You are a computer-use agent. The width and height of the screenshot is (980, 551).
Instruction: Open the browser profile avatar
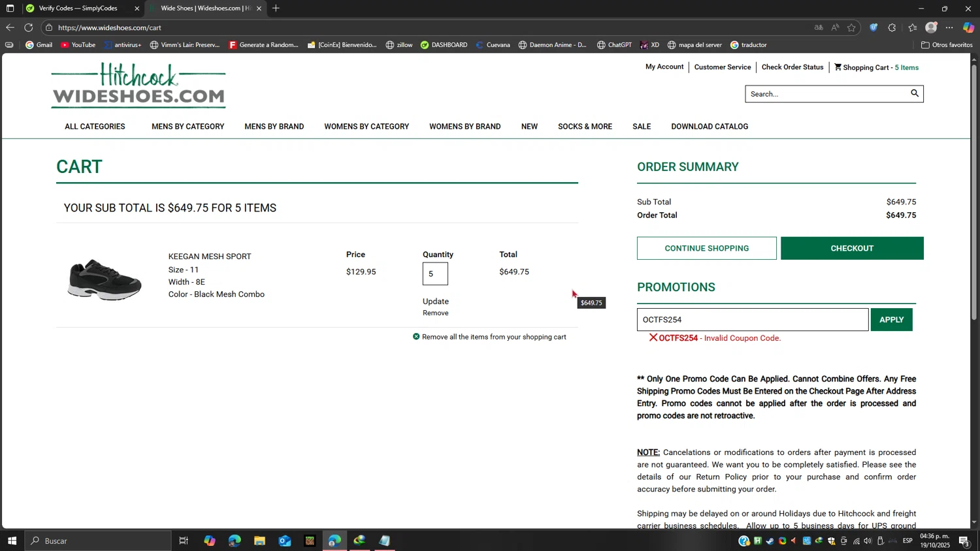pos(931,27)
